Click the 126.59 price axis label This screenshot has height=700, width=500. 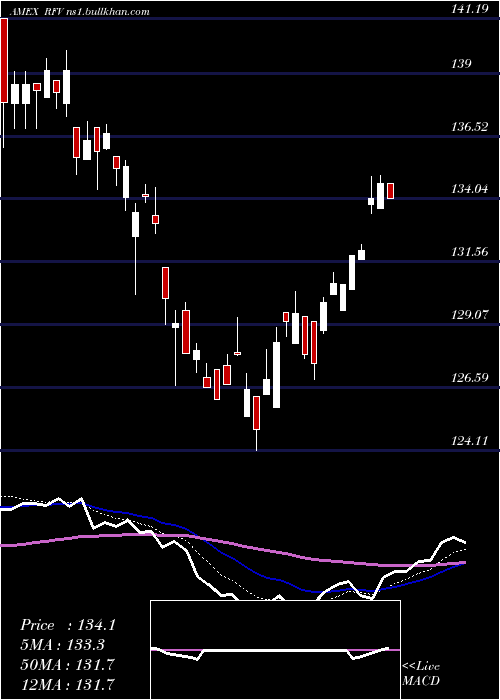pyautogui.click(x=469, y=378)
